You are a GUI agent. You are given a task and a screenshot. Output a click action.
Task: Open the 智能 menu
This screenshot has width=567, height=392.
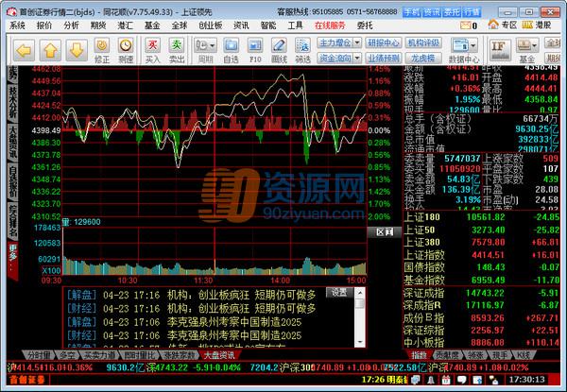click(268, 26)
